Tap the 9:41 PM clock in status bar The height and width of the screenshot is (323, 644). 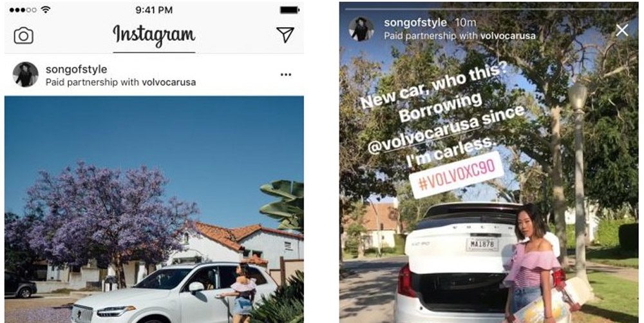pyautogui.click(x=154, y=10)
